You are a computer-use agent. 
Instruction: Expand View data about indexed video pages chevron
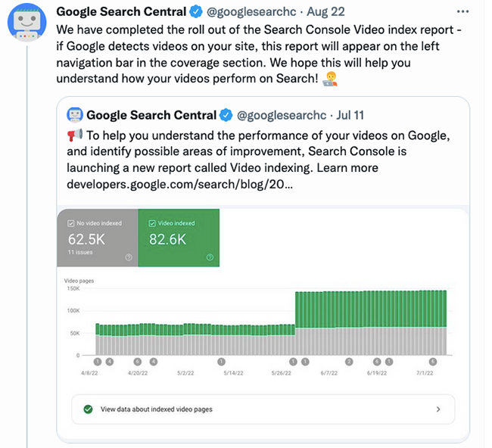[x=438, y=409]
